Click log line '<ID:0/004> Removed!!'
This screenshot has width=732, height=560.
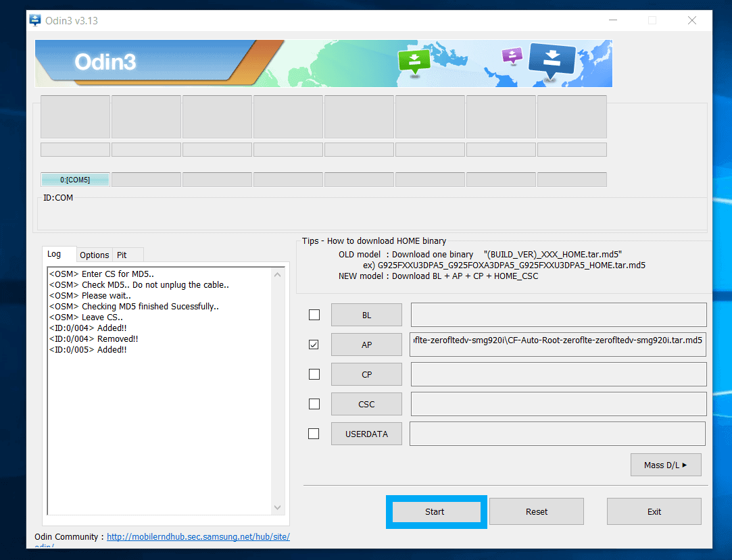[93, 339]
